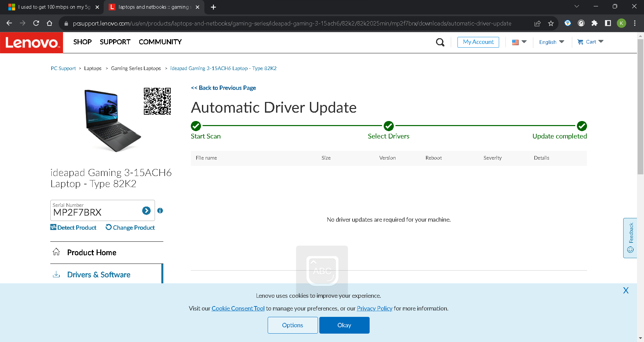The height and width of the screenshot is (342, 644).
Task: Bookmark this page with the star
Action: tap(551, 23)
